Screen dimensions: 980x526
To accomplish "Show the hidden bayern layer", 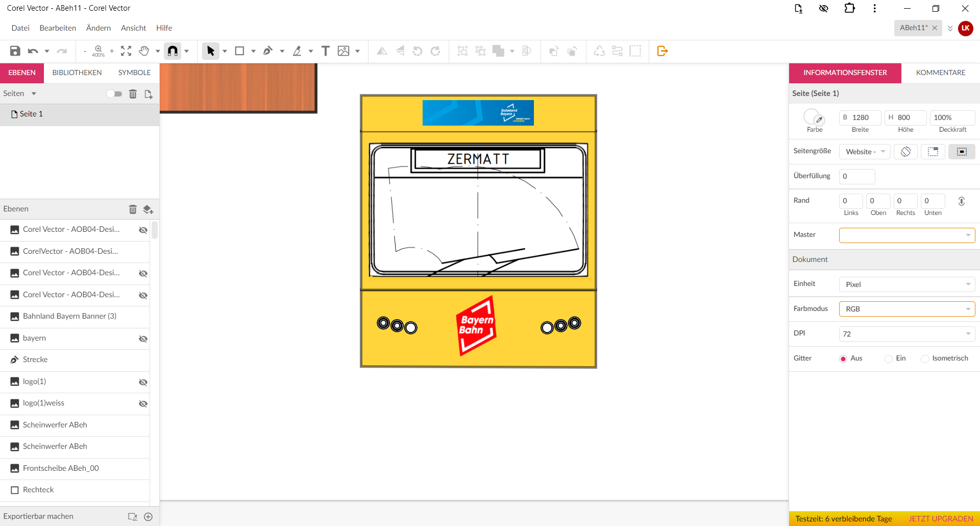I will point(143,339).
